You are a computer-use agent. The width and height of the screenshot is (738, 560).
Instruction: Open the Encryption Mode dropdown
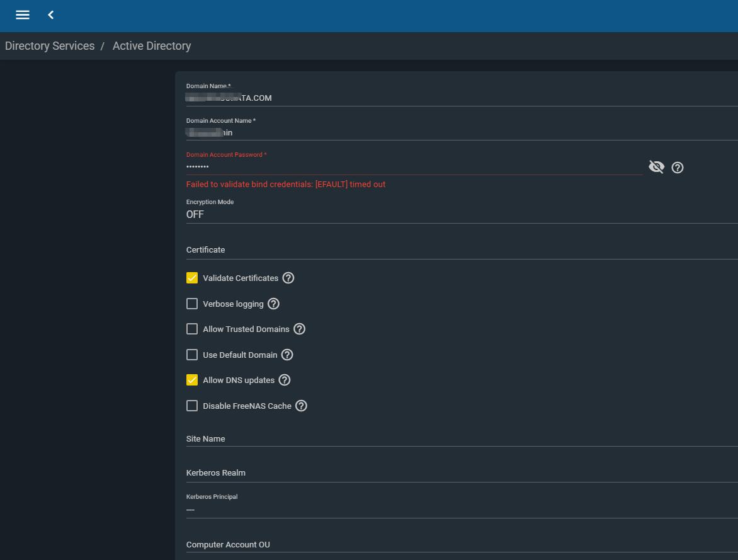click(460, 214)
